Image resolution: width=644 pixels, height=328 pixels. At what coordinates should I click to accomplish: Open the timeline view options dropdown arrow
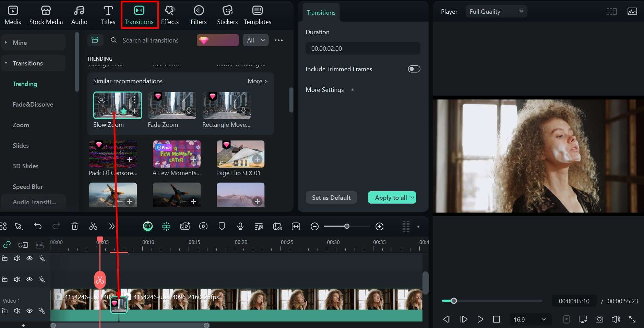pyautogui.click(x=418, y=227)
